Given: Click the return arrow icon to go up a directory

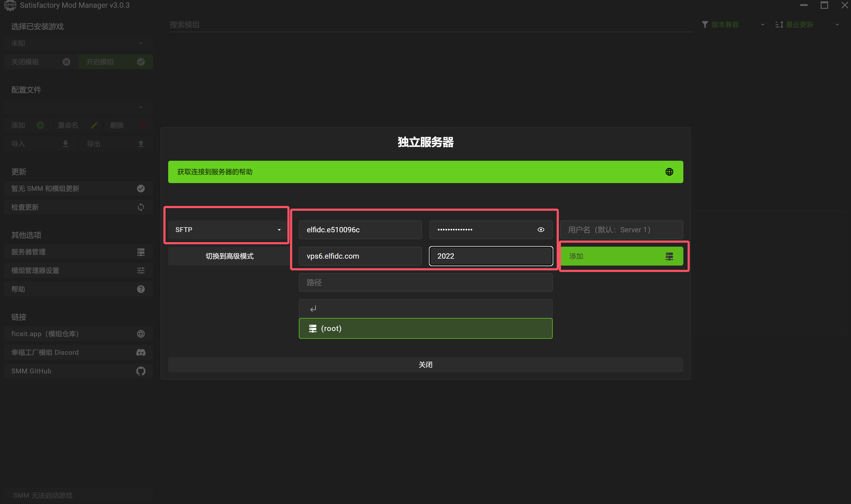Looking at the screenshot, I should coord(313,308).
